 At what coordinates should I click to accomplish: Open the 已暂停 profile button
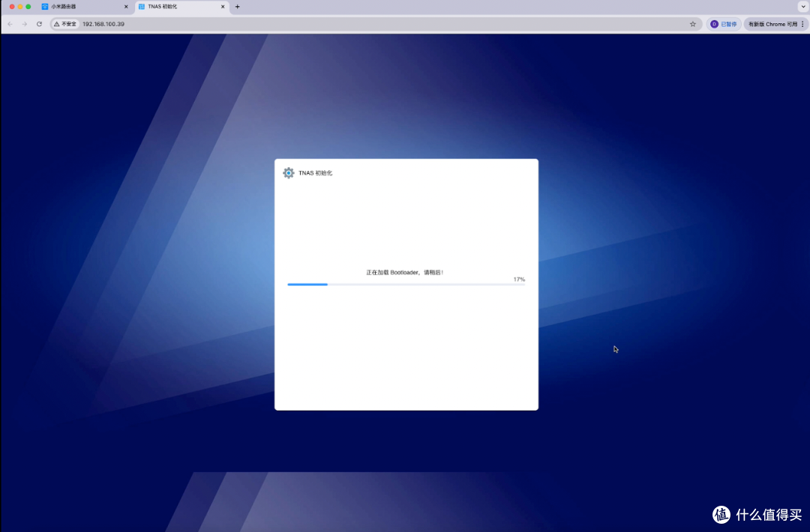(724, 24)
